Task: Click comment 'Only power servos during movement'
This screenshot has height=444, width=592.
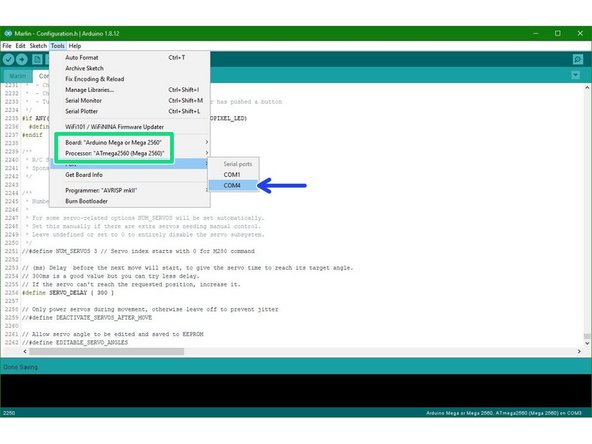Action: point(150,309)
